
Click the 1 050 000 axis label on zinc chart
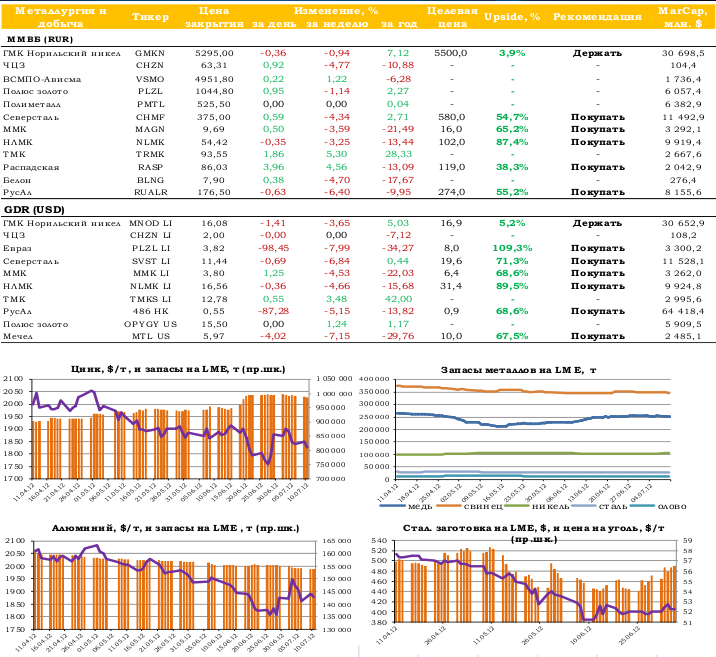pos(334,378)
